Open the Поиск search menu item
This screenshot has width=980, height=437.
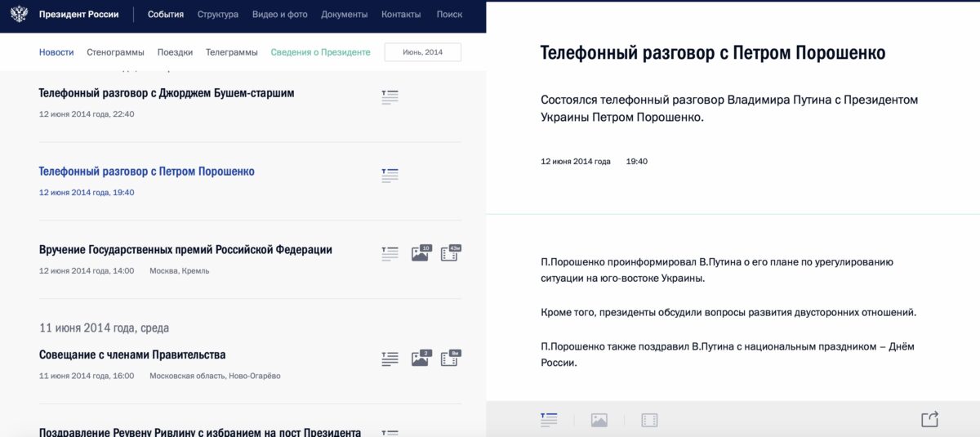[449, 15]
